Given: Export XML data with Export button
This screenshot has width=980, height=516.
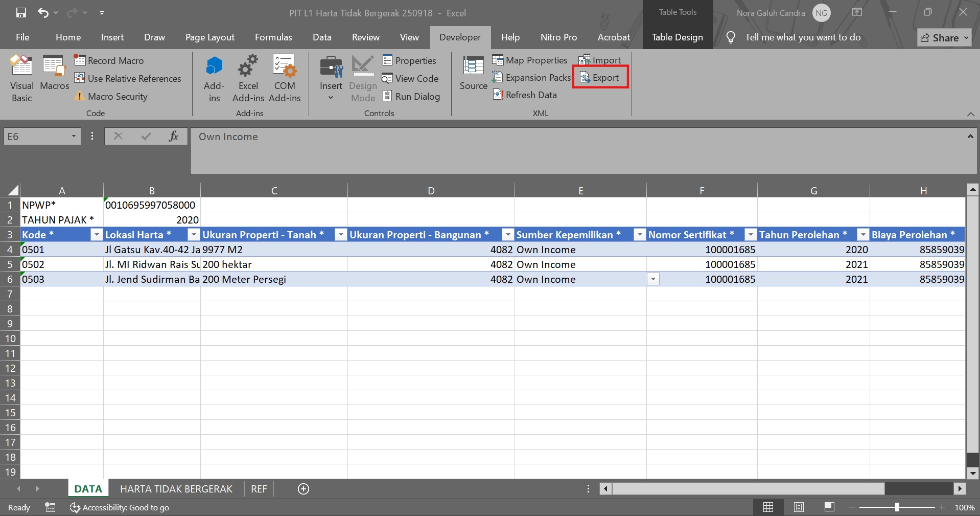Looking at the screenshot, I should point(600,78).
